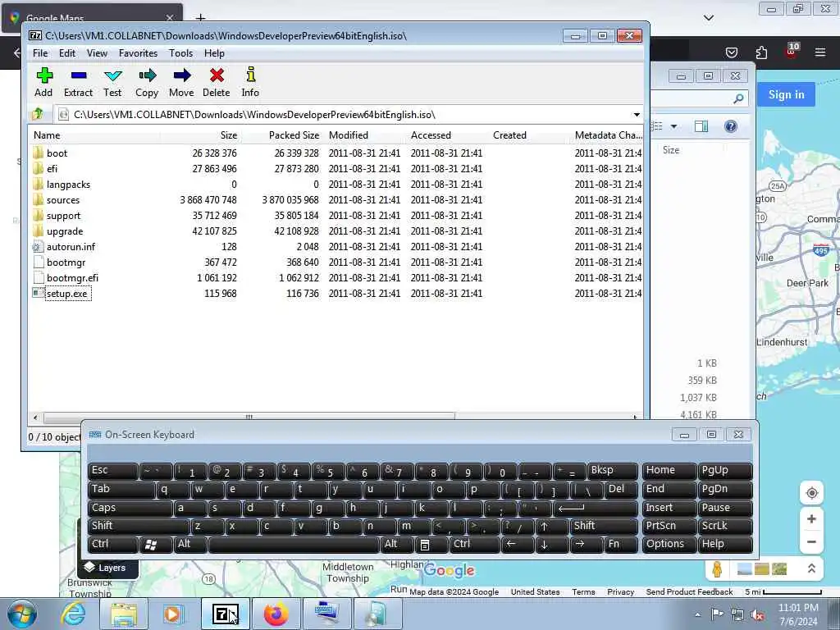
Task: Click Sign in on Google Maps
Action: (786, 95)
